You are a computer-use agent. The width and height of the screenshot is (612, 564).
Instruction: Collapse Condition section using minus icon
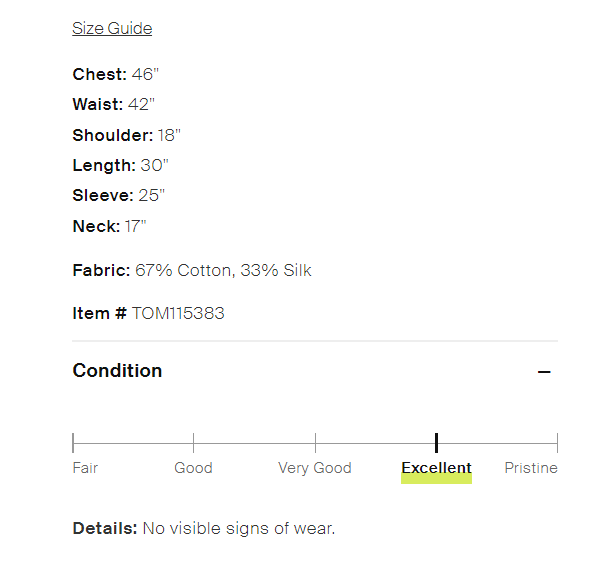pyautogui.click(x=544, y=372)
